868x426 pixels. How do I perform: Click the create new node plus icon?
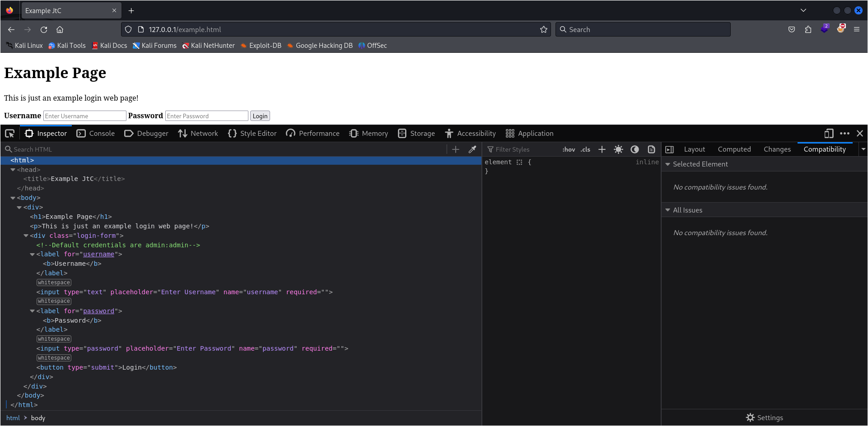coord(456,149)
